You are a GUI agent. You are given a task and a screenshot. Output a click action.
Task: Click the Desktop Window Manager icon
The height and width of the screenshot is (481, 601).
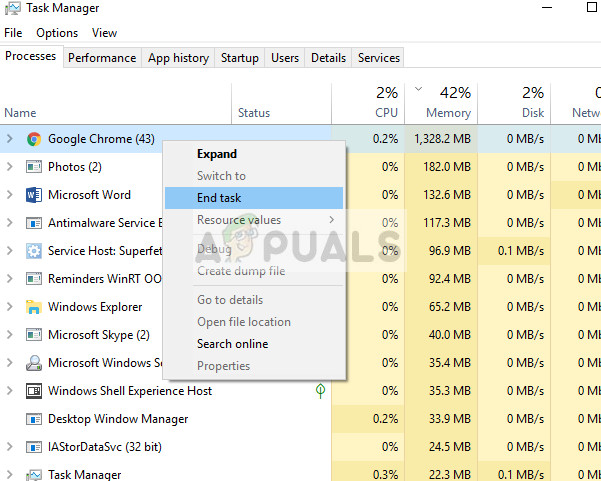[x=34, y=419]
